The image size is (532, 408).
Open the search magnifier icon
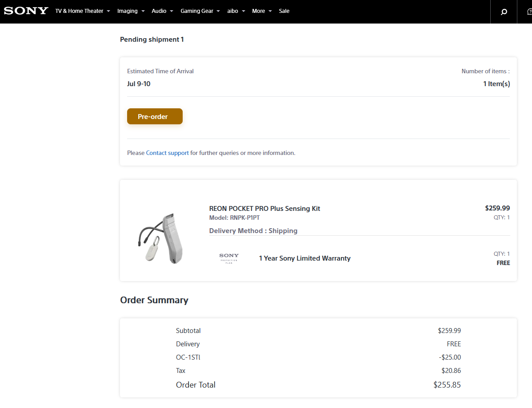click(504, 12)
